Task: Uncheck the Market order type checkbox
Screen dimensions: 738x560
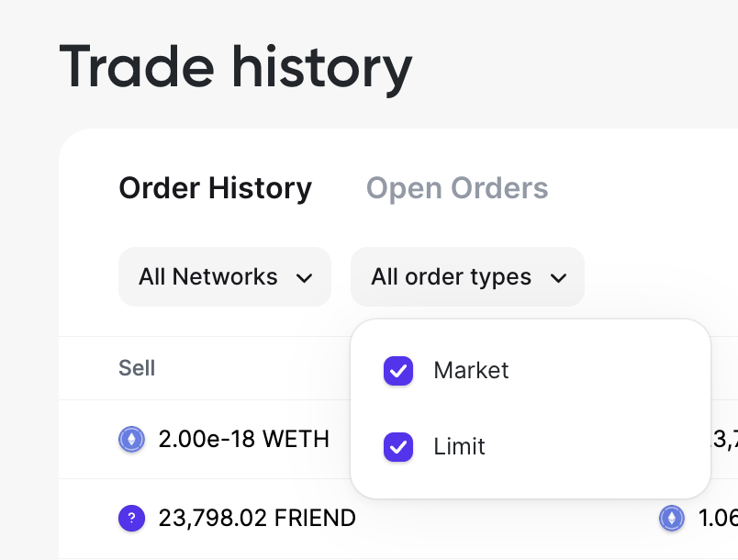Action: [398, 371]
